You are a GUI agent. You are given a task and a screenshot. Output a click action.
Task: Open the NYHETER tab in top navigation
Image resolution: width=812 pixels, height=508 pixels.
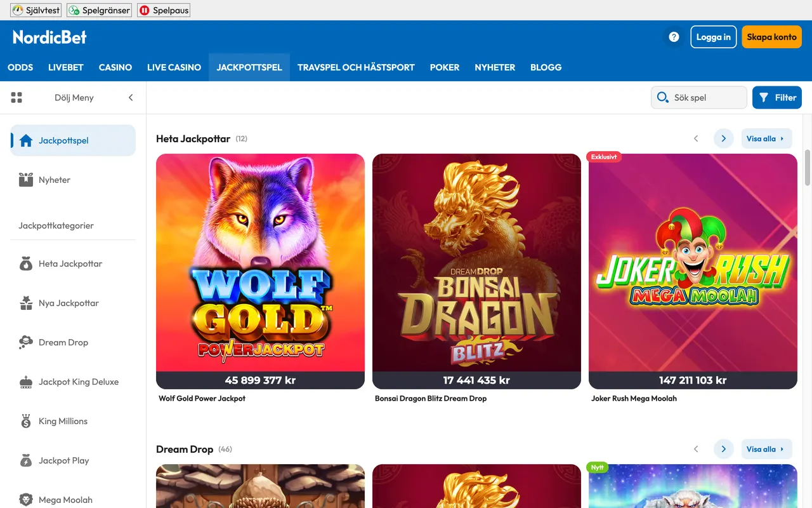tap(495, 67)
